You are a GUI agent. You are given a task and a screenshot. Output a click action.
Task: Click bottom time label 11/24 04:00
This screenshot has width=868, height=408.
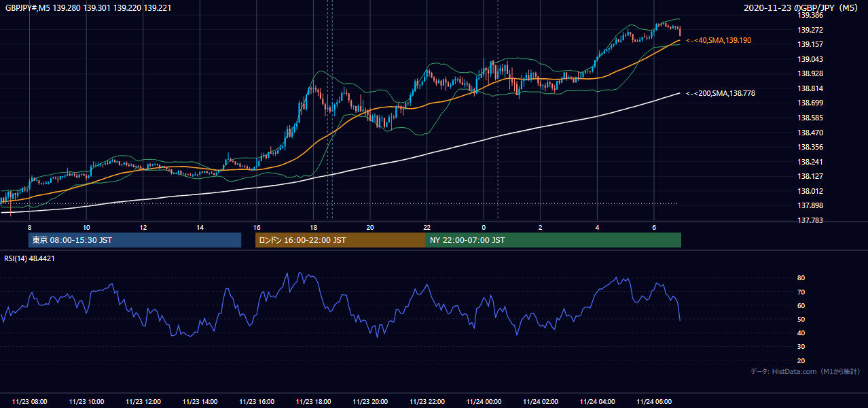coord(597,402)
